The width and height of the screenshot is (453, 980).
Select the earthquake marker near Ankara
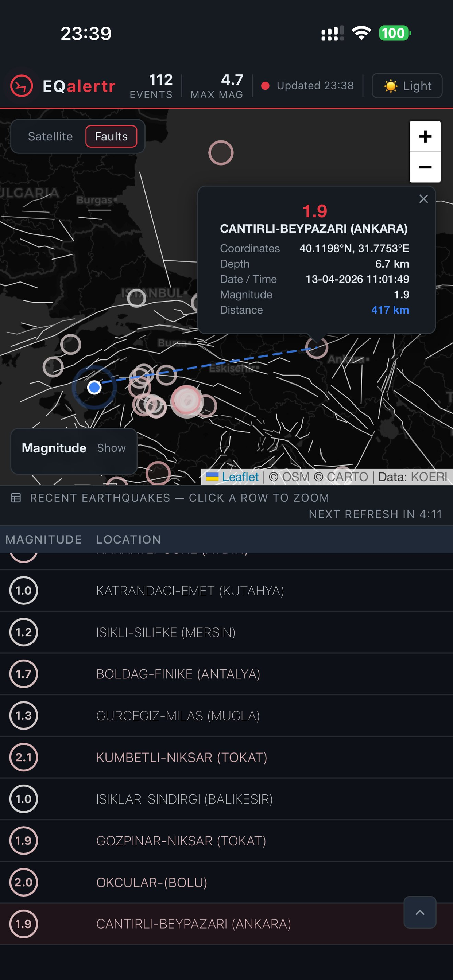[x=317, y=347]
